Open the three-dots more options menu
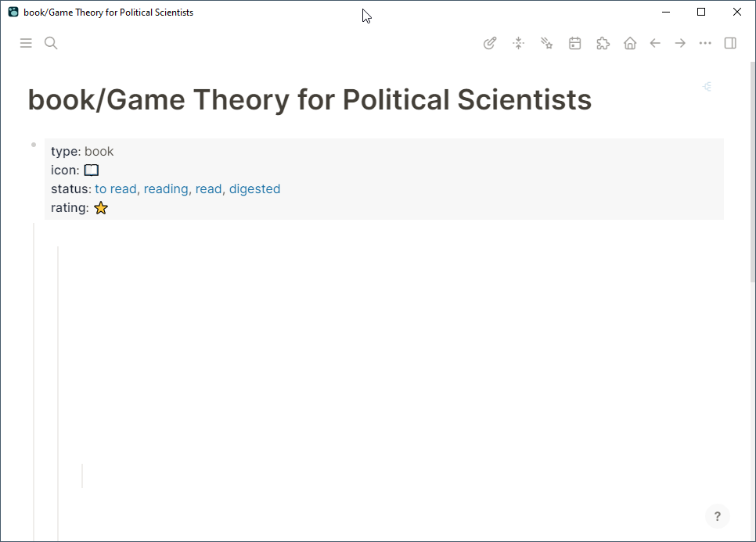 (x=704, y=43)
